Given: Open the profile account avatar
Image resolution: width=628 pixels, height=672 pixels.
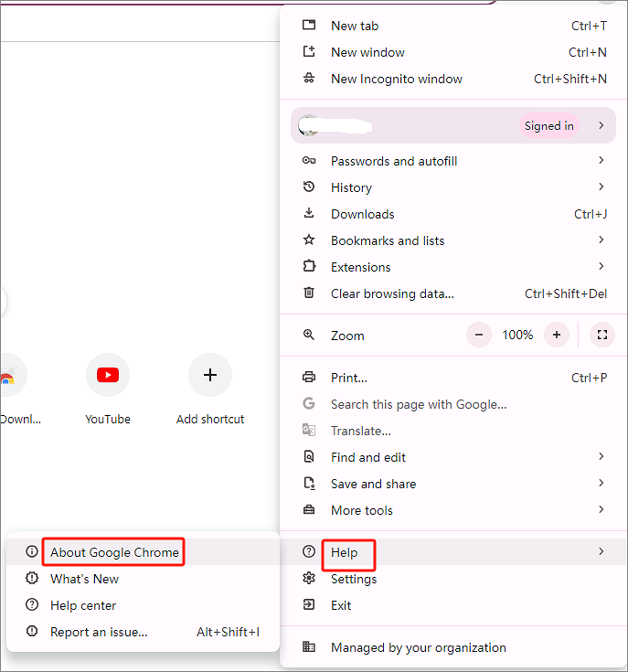Looking at the screenshot, I should (x=308, y=125).
